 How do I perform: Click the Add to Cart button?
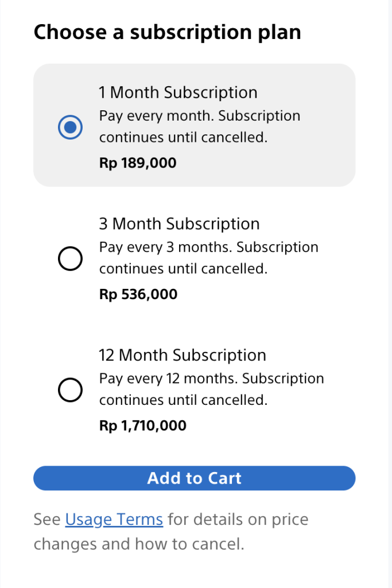pyautogui.click(x=194, y=478)
